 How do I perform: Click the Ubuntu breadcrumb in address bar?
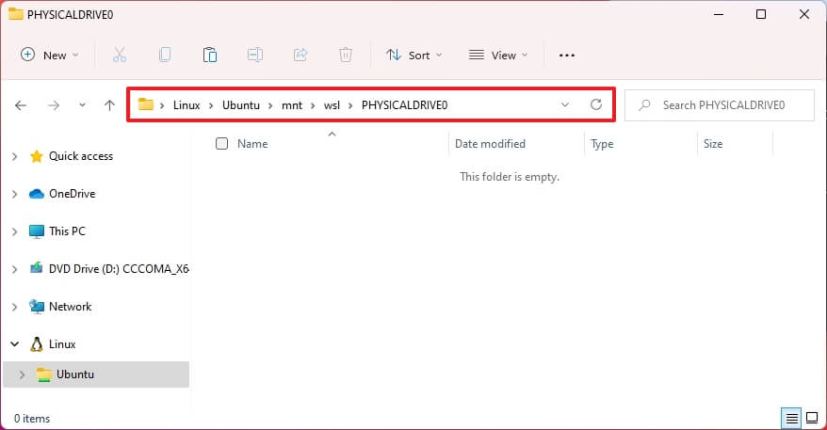tap(241, 105)
